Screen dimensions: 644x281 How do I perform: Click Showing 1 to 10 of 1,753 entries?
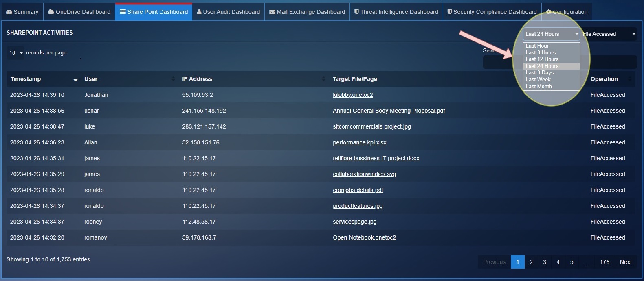(x=48, y=259)
